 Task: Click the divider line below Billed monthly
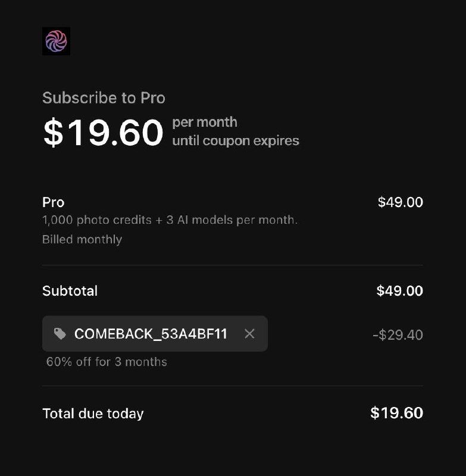click(232, 265)
